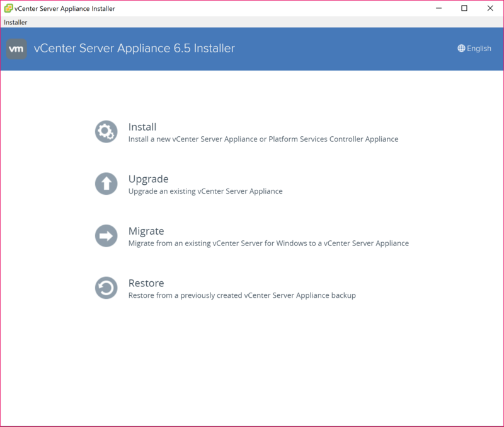This screenshot has height=427, width=504.
Task: Click 'Restore from a previously created' description
Action: coord(242,295)
